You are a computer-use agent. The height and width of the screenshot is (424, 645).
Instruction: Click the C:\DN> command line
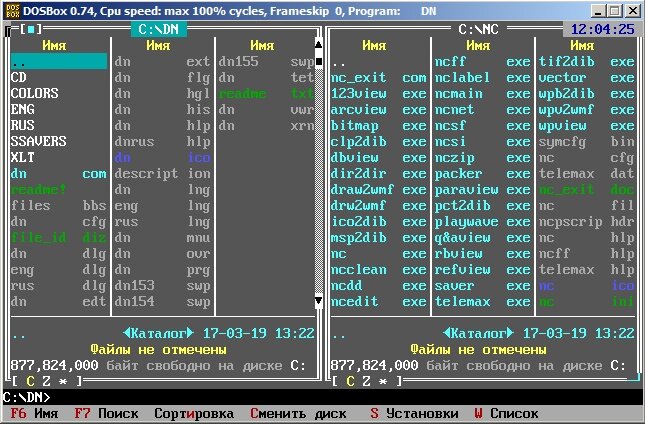322,397
